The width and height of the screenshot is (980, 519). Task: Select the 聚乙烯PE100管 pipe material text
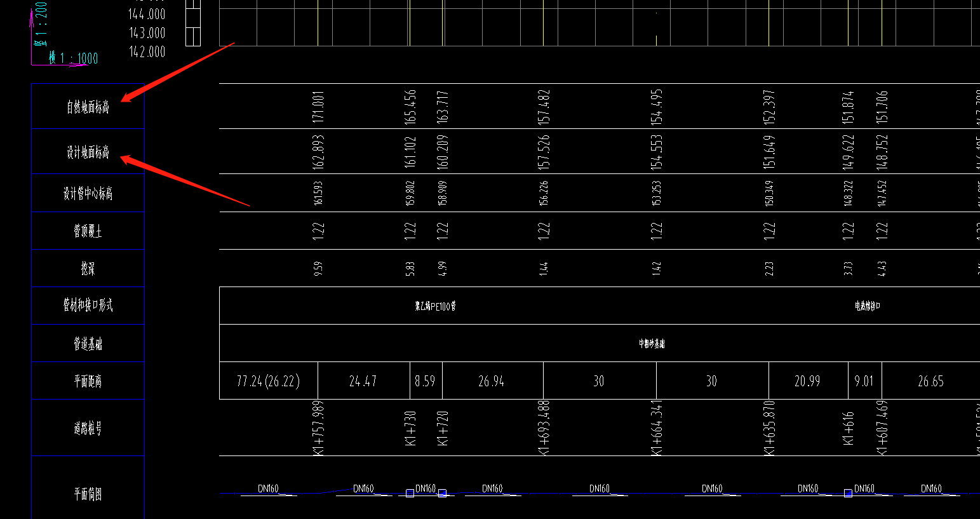[436, 306]
